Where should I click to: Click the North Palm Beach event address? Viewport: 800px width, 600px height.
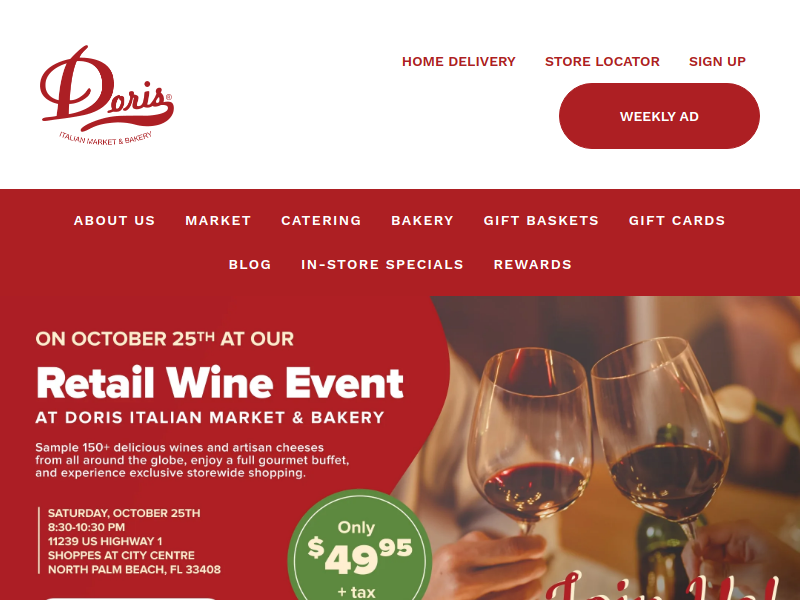[134, 555]
